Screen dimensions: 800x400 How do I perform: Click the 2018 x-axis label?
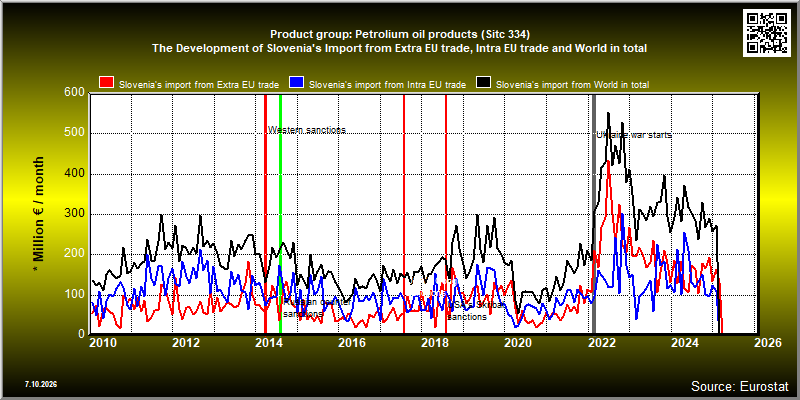[x=435, y=343]
